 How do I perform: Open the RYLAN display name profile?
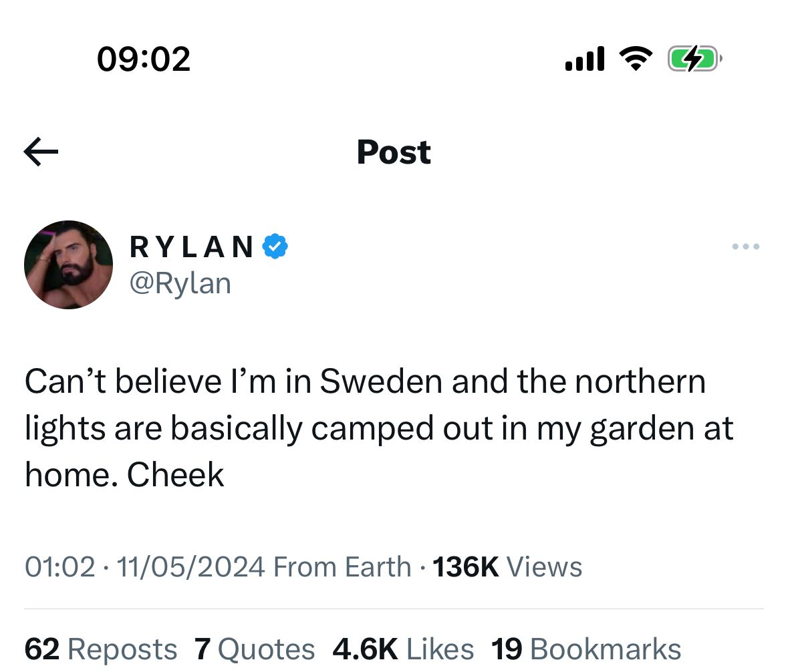pos(192,246)
